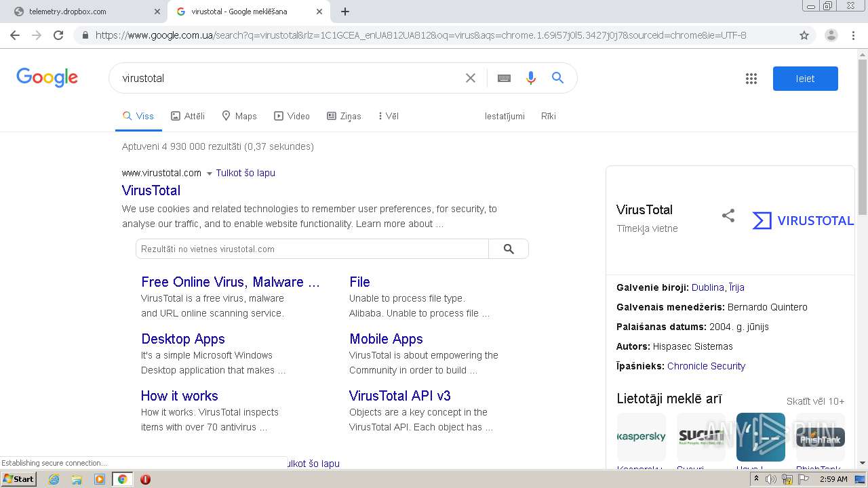Clear search query with X icon

click(470, 78)
